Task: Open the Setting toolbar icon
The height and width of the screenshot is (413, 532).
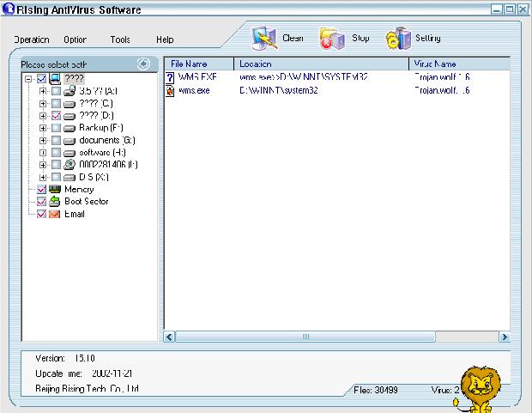Action: (399, 39)
